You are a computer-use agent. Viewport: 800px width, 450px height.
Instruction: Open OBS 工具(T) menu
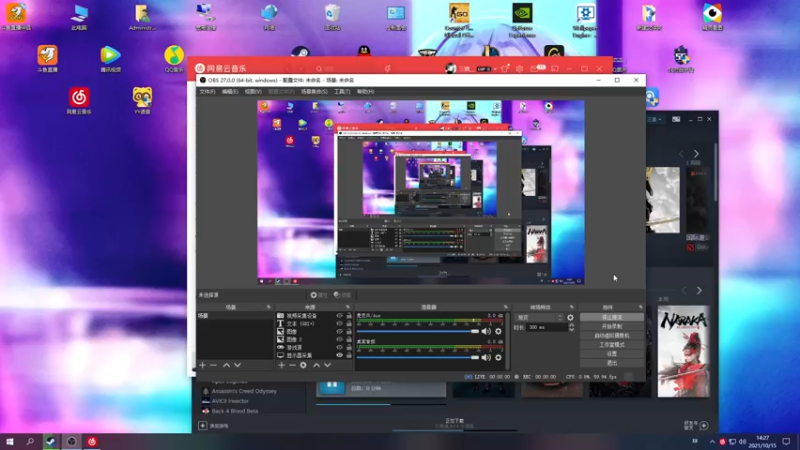tap(342, 91)
